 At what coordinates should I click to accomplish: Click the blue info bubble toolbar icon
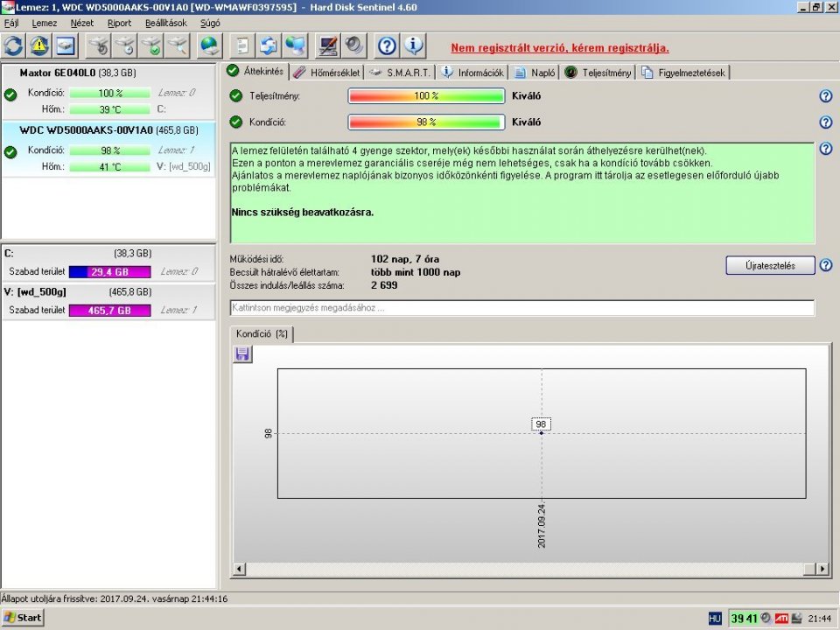[413, 46]
